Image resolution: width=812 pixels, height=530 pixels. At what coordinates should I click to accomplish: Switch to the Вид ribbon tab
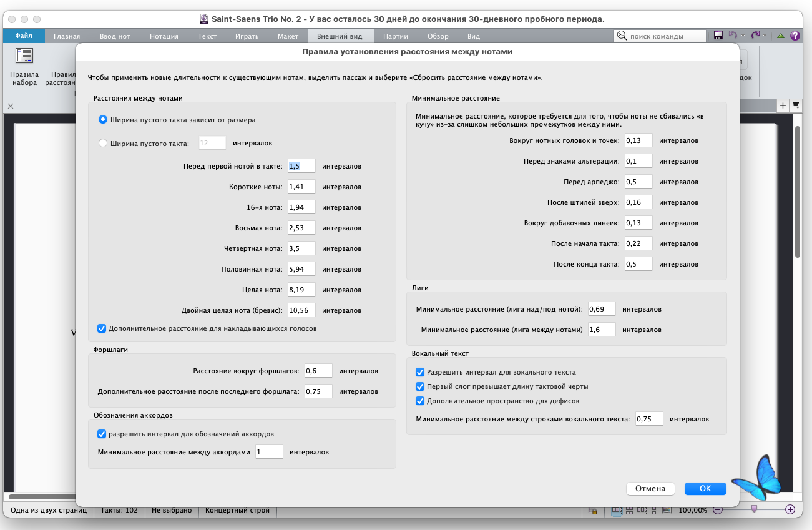[474, 36]
